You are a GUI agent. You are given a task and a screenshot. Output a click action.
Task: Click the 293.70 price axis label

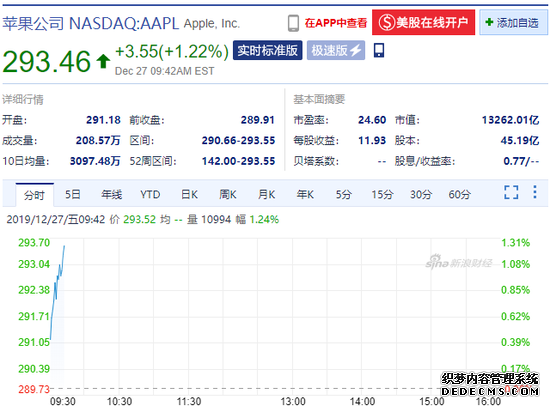[34, 242]
